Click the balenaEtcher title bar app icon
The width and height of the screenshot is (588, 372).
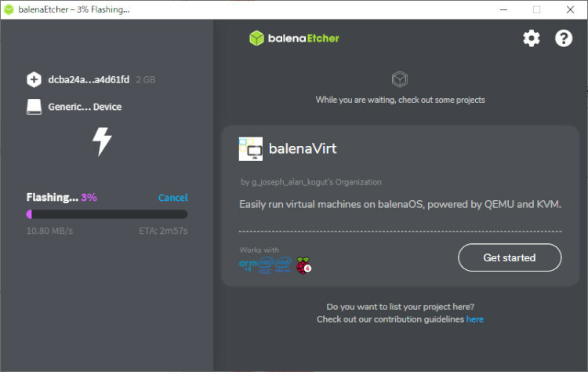[x=9, y=9]
